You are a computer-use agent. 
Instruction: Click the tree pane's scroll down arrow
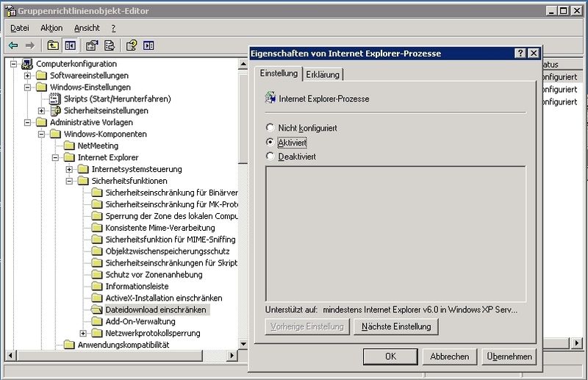(243, 343)
